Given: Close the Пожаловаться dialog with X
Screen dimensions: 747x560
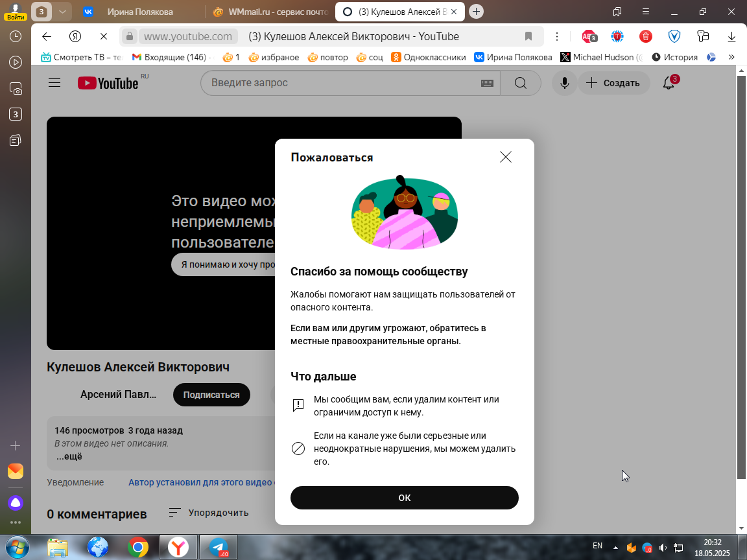Looking at the screenshot, I should point(506,157).
